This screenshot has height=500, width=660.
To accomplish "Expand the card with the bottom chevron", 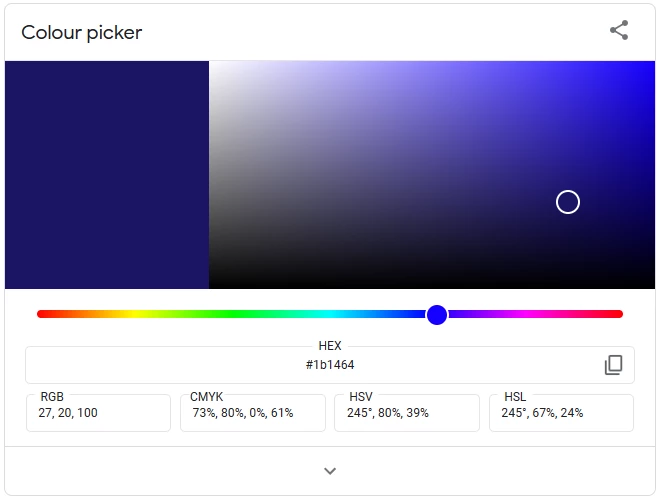I will [330, 471].
